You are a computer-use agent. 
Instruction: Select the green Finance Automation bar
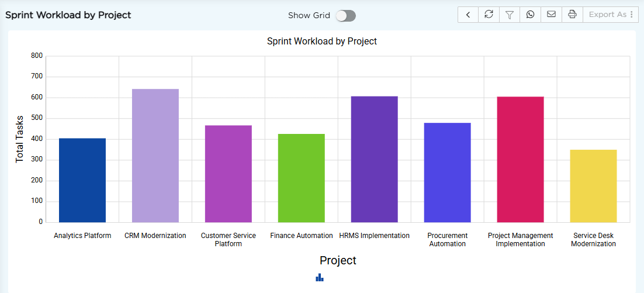(x=302, y=178)
